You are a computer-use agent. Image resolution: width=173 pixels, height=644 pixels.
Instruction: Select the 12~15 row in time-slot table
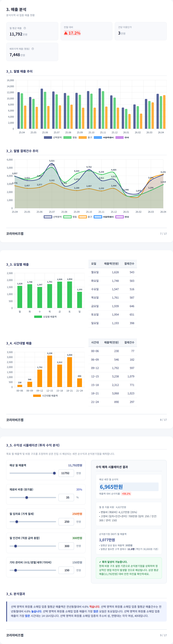[x=113, y=377]
